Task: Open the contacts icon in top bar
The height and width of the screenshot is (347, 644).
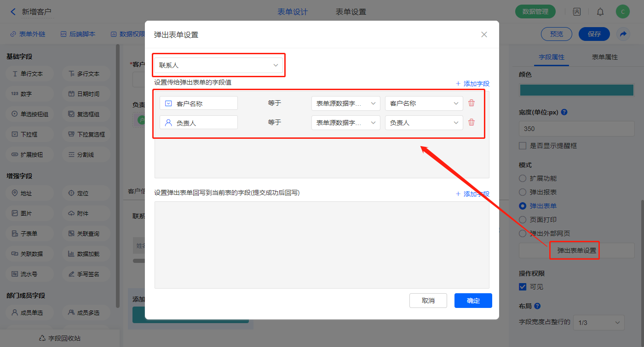Action: (x=576, y=12)
